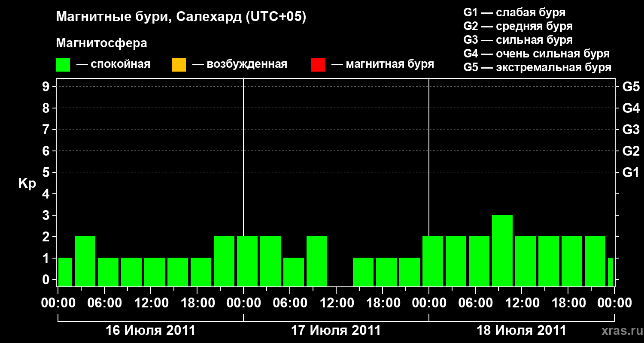This screenshot has height=343, width=644.
Task: Click 'G1 — слабая буря' legend line
Action: [x=514, y=12]
